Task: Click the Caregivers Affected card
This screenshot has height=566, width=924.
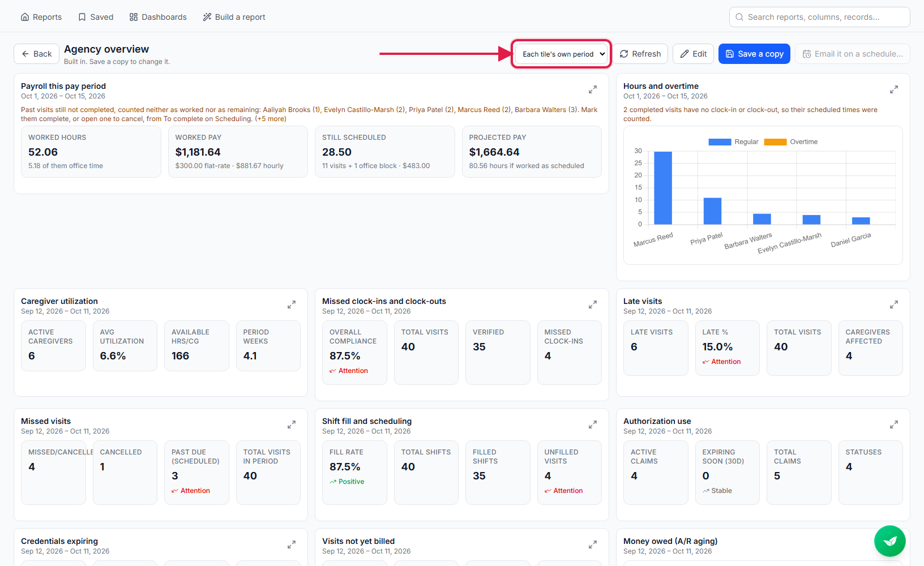Action: coord(871,348)
